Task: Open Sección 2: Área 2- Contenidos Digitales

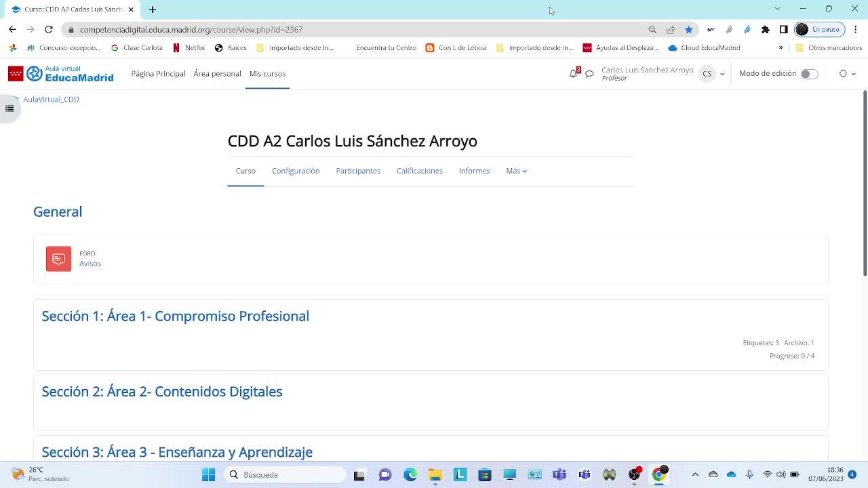Action: (162, 392)
